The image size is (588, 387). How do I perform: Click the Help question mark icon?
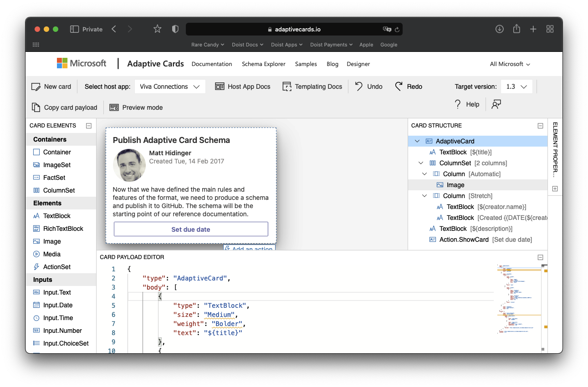coord(457,104)
